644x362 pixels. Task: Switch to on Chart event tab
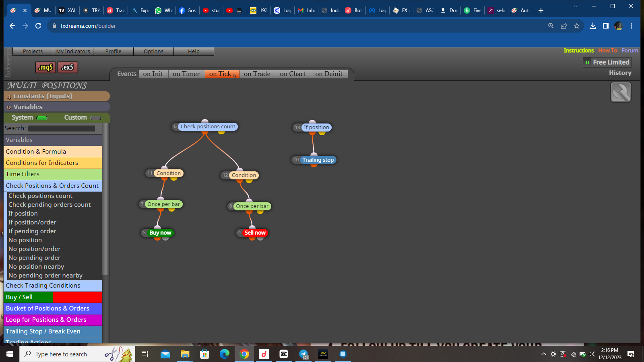coord(293,74)
